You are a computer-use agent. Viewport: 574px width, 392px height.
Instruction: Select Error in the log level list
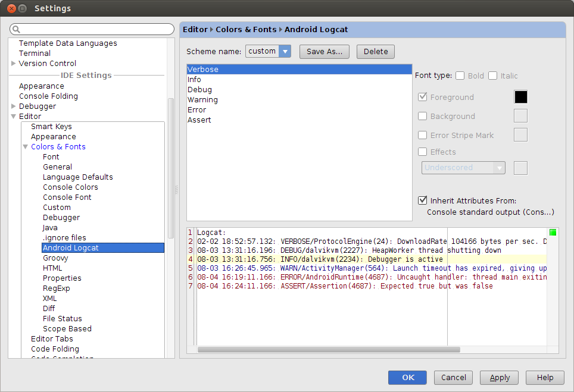300,109
